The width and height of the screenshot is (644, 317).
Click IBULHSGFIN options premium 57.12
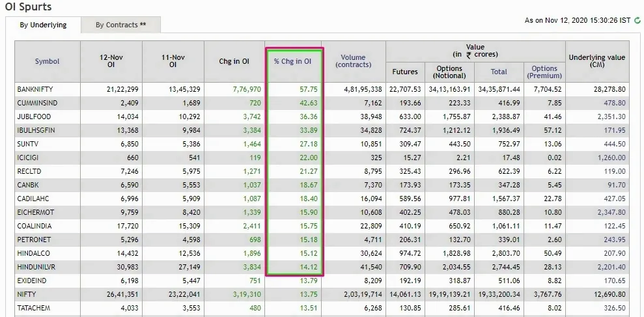(x=553, y=130)
